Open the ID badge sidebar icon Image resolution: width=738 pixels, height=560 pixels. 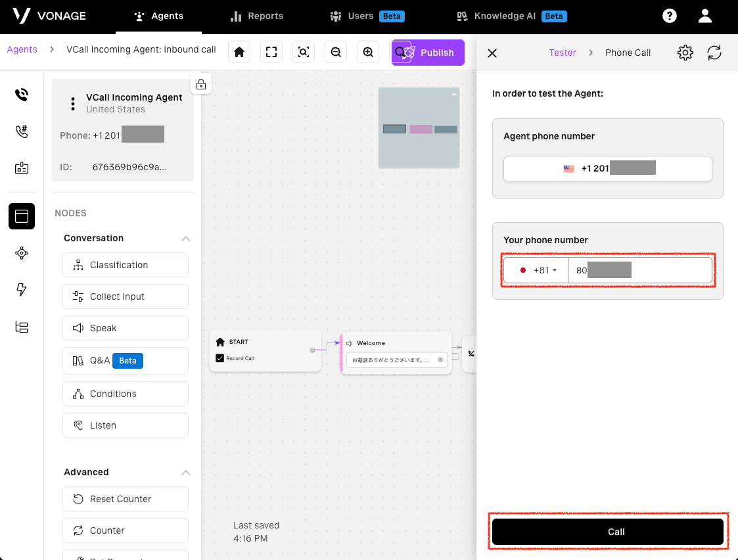click(22, 168)
